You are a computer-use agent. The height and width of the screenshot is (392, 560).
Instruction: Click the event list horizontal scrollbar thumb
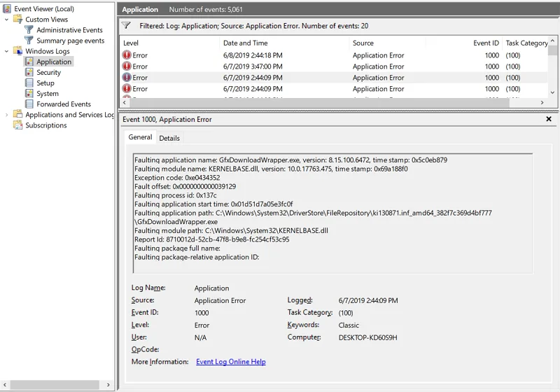tap(319, 102)
